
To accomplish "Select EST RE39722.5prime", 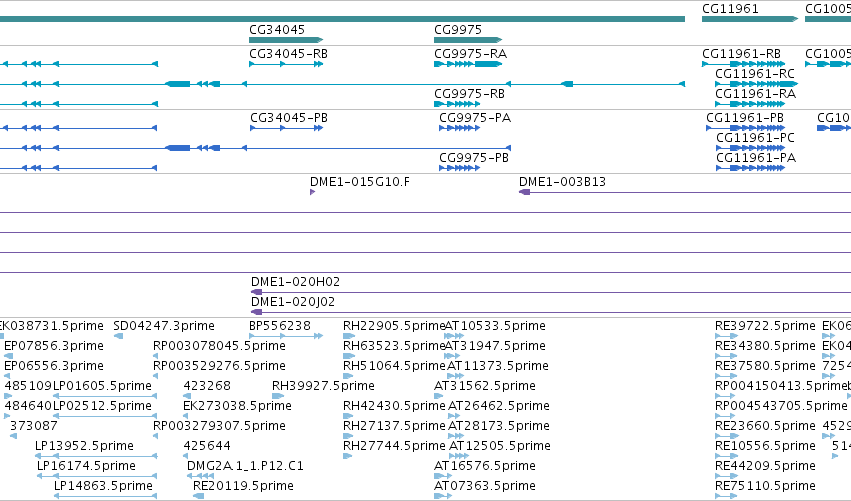I will pyautogui.click(x=765, y=326).
